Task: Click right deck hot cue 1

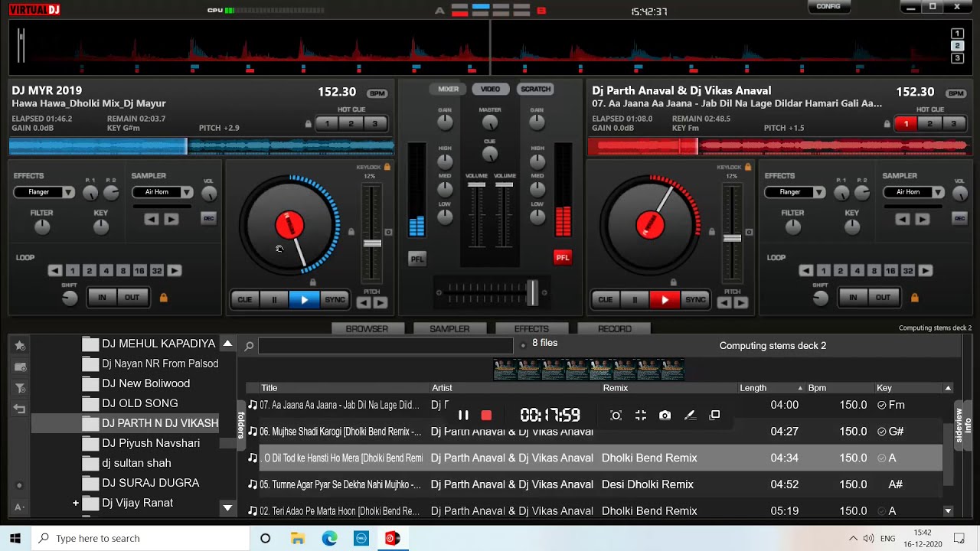Action: (906, 124)
